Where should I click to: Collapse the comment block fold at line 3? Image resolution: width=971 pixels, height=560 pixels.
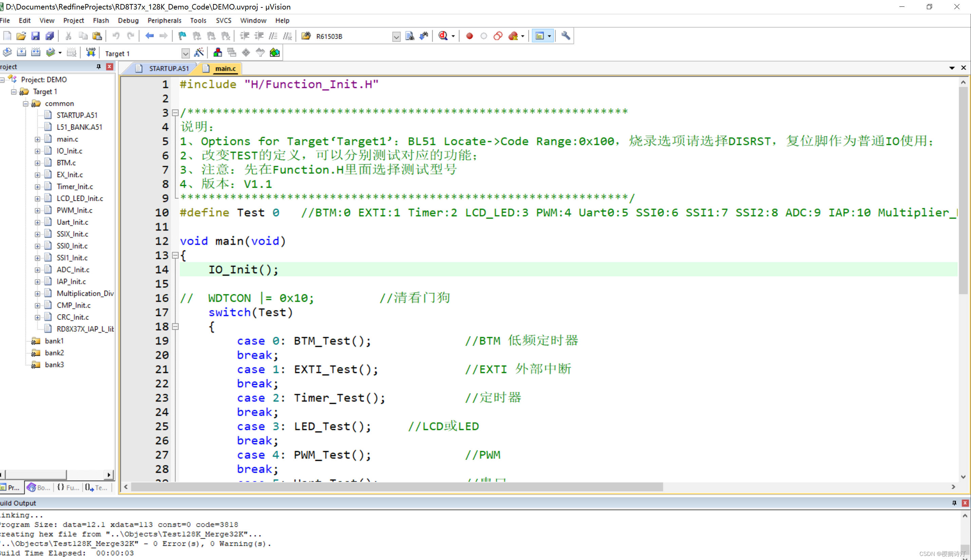[x=175, y=113]
